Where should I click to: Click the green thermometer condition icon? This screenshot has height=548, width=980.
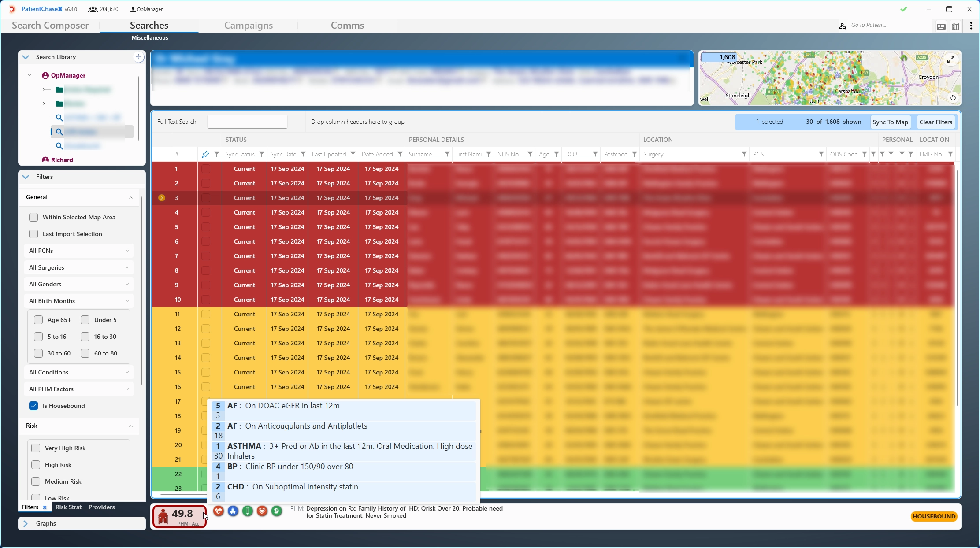pyautogui.click(x=248, y=511)
